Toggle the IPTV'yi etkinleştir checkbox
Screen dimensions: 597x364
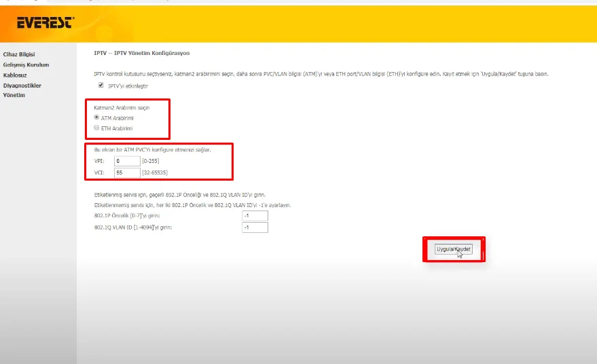(101, 86)
